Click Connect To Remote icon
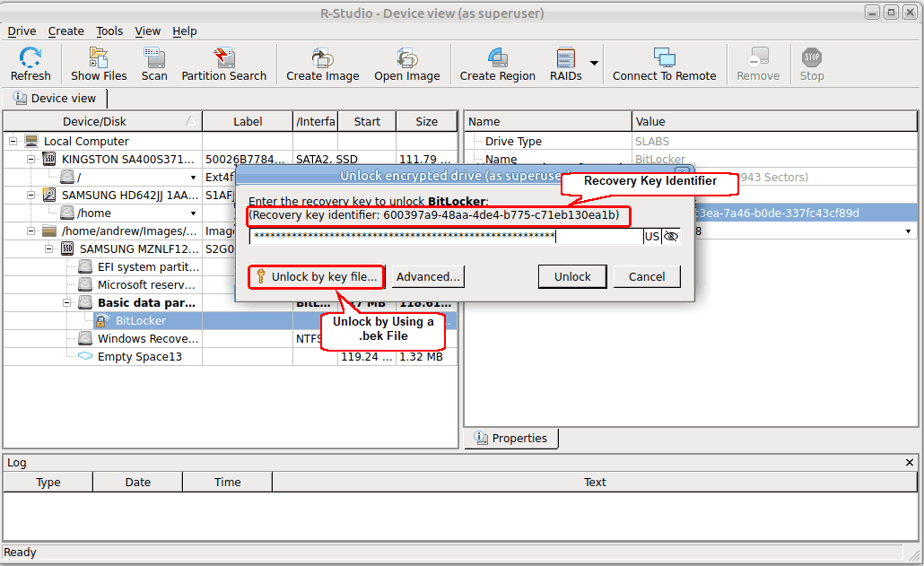The height and width of the screenshot is (566, 924). point(664,58)
